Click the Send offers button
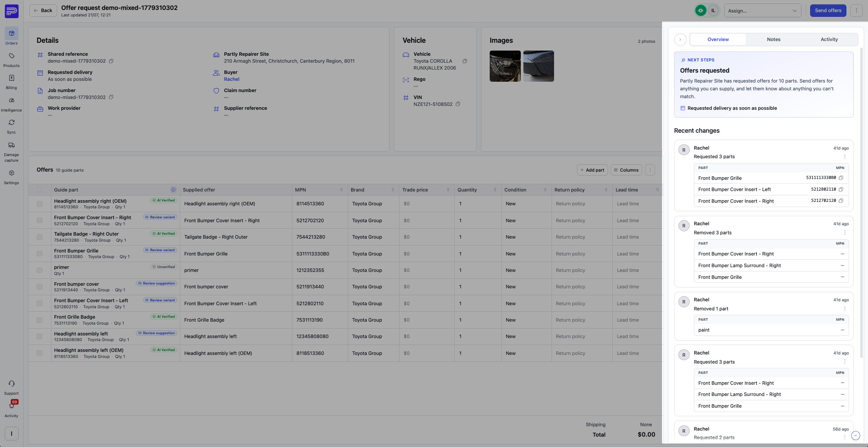Screen dimensions: 868x447 828,11
